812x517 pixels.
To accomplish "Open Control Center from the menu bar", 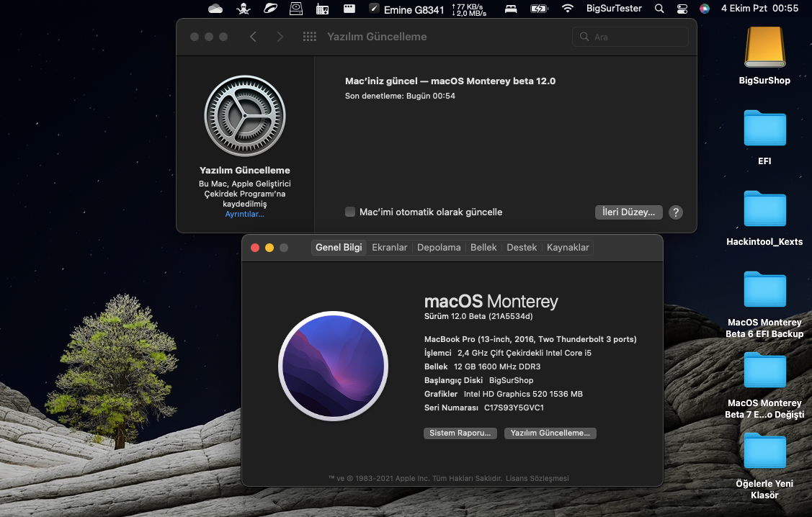I will pos(682,9).
